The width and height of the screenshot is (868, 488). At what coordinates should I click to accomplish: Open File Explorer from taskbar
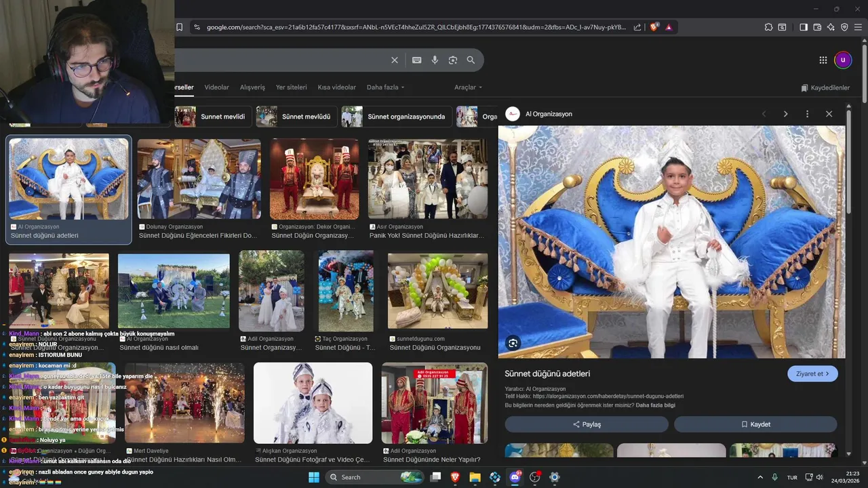click(x=475, y=477)
